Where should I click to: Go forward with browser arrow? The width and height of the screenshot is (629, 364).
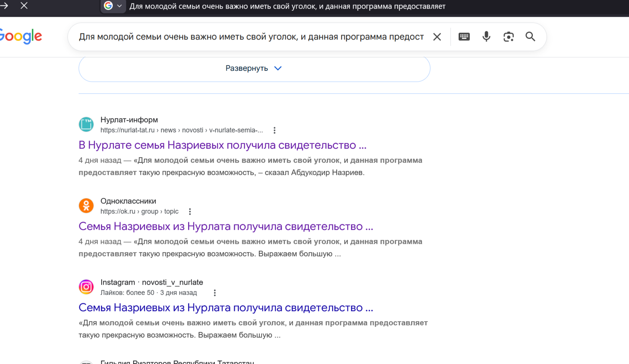click(x=4, y=6)
